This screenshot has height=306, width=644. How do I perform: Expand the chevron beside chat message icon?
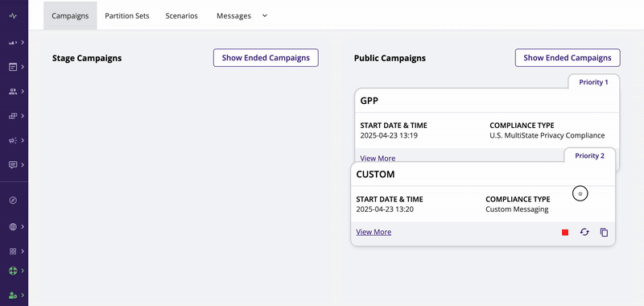23,165
